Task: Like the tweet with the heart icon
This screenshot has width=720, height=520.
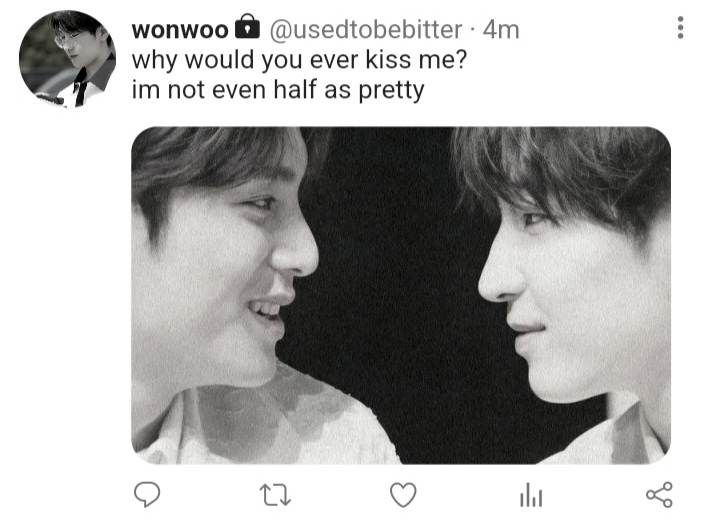Action: [x=402, y=493]
